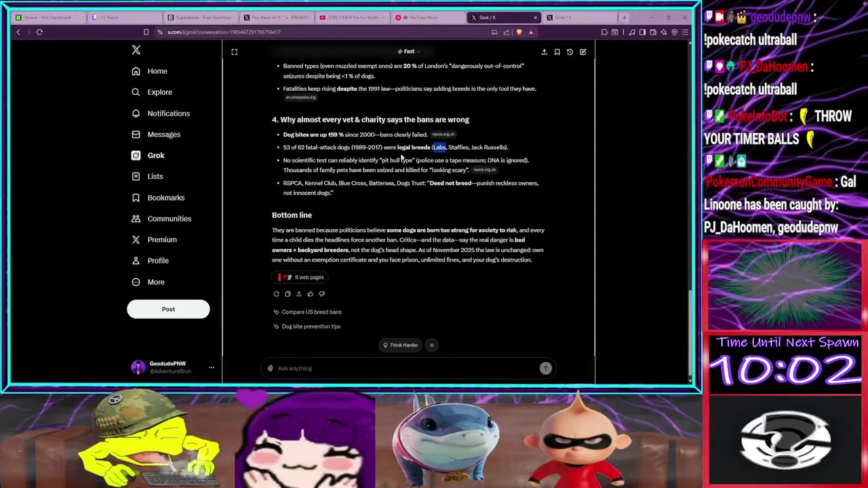868x488 pixels.
Task: Click the white Post button
Action: click(x=168, y=309)
